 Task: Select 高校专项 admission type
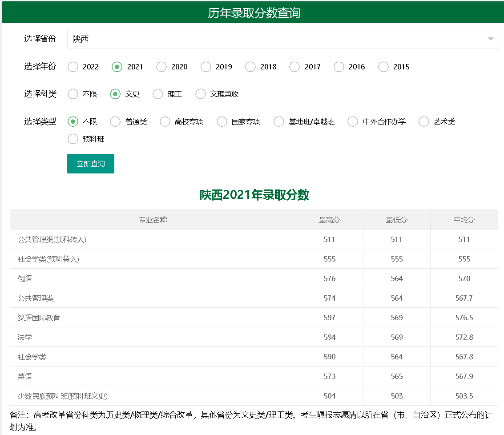165,121
